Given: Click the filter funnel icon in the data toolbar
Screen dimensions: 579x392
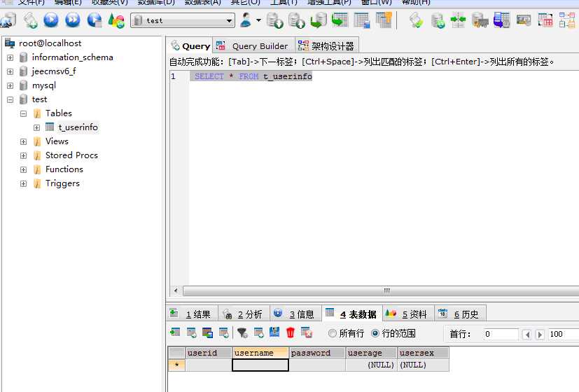Looking at the screenshot, I should 242,333.
